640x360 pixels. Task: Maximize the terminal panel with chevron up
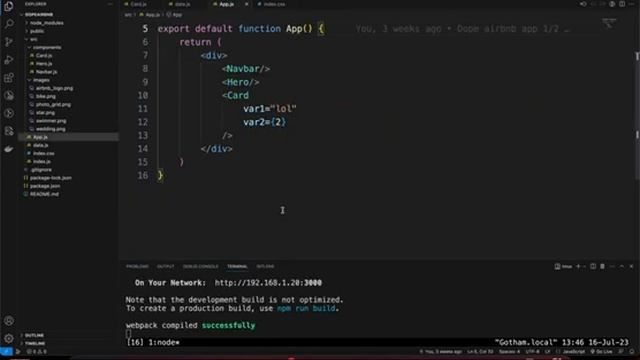(622, 267)
